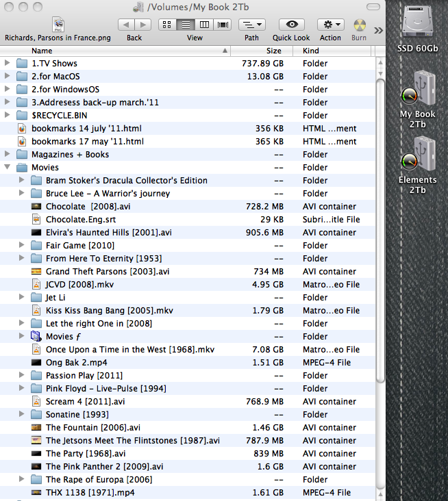This screenshot has width=448, height=501.
Task: Expand the $RECYCLE.BIN folder
Action: pos(7,115)
